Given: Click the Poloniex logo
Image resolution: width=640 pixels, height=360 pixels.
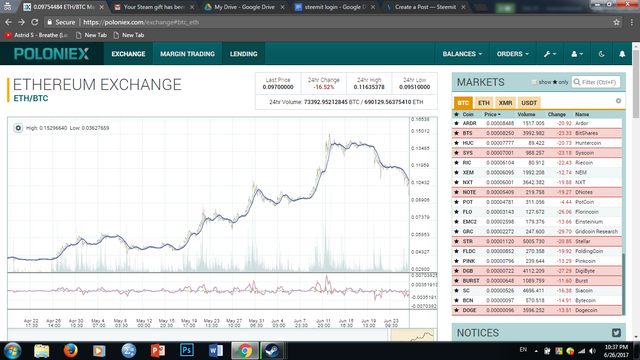Looking at the screenshot, I should point(51,54).
